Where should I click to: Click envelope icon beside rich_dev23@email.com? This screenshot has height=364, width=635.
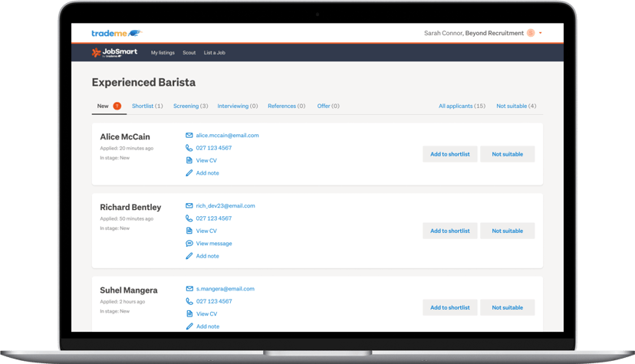point(189,205)
